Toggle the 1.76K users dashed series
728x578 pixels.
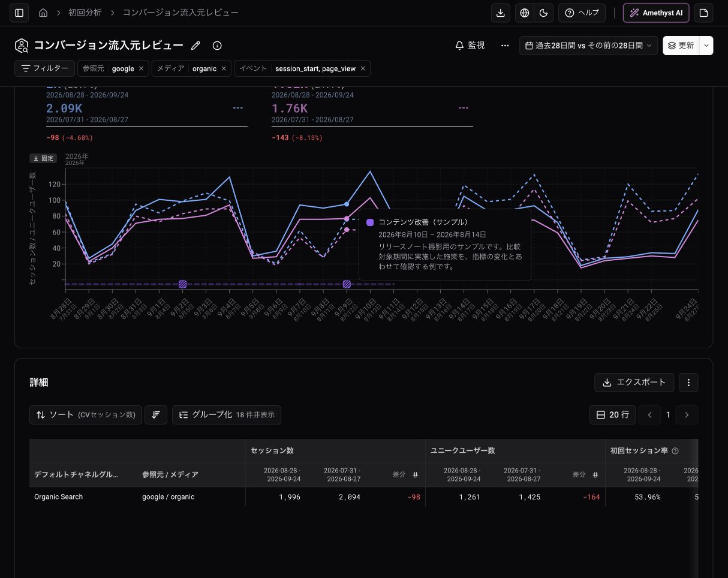pyautogui.click(x=463, y=108)
